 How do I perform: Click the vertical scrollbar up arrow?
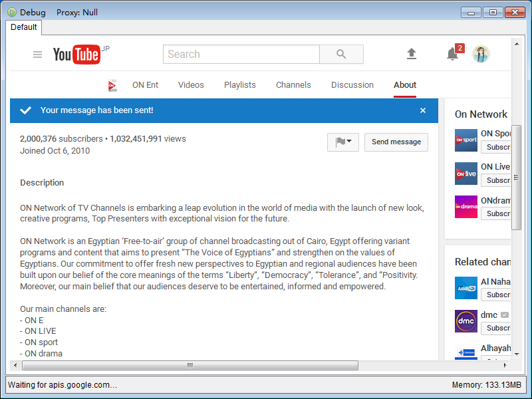tap(517, 44)
